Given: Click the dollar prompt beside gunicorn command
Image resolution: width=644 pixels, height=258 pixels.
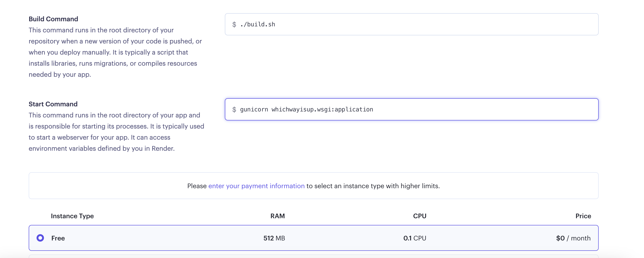Looking at the screenshot, I should (234, 110).
